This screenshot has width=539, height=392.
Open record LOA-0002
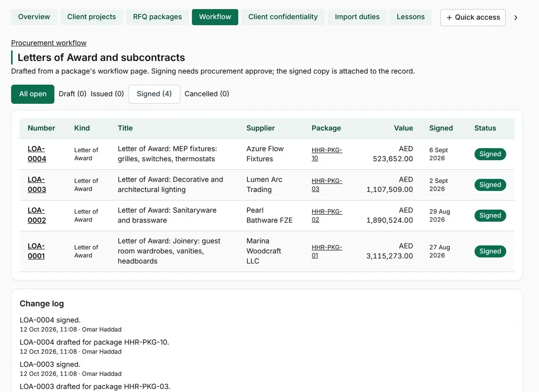[x=37, y=215]
